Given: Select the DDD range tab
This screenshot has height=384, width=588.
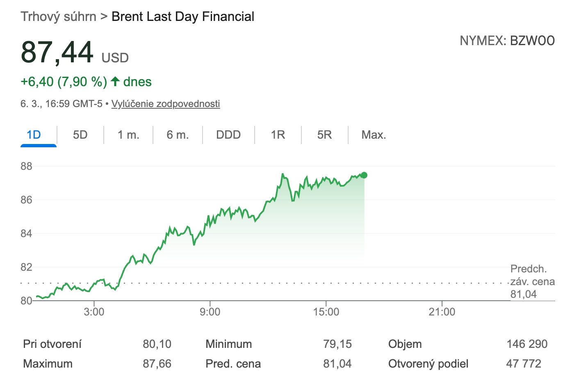Looking at the screenshot, I should [x=228, y=135].
